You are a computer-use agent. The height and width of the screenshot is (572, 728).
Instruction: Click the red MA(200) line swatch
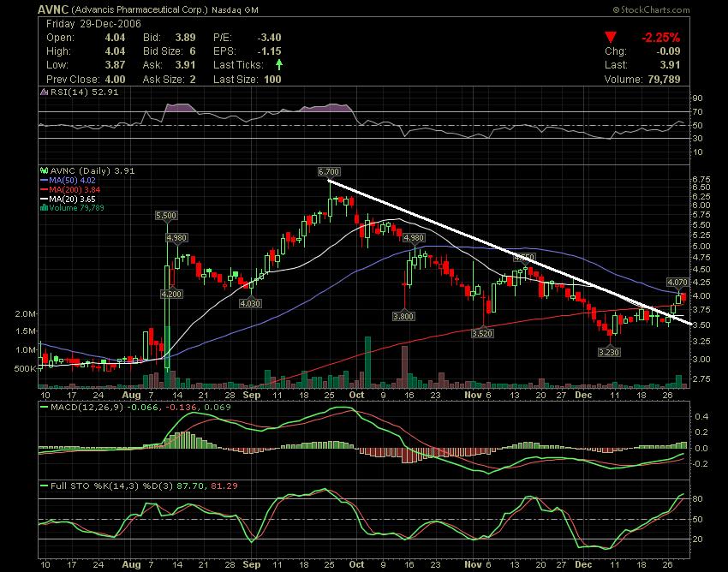(45, 189)
